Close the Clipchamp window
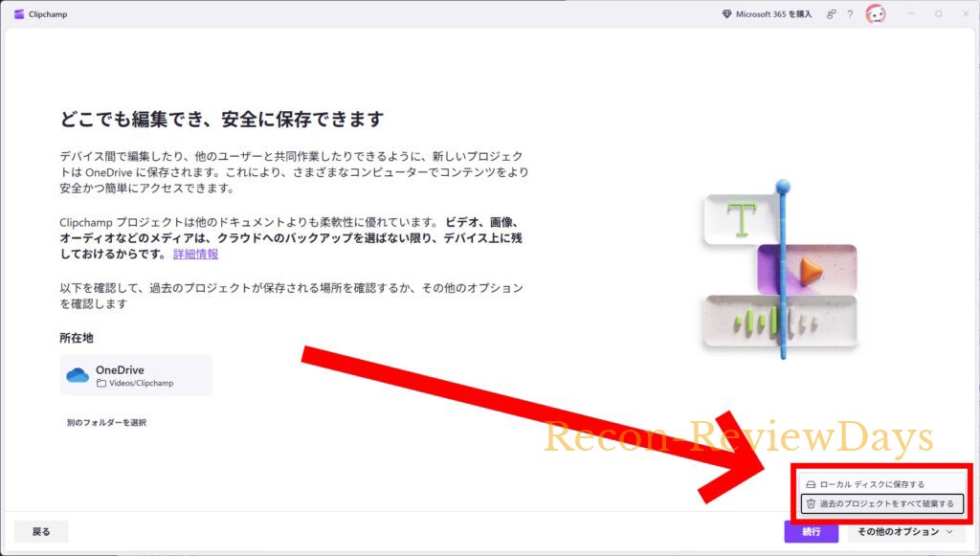The image size is (980, 556). click(965, 13)
